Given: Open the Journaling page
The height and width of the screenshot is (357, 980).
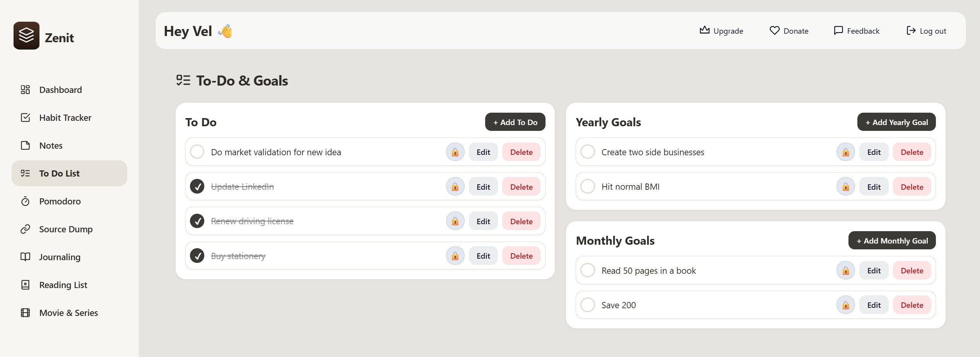Looking at the screenshot, I should coord(60,257).
